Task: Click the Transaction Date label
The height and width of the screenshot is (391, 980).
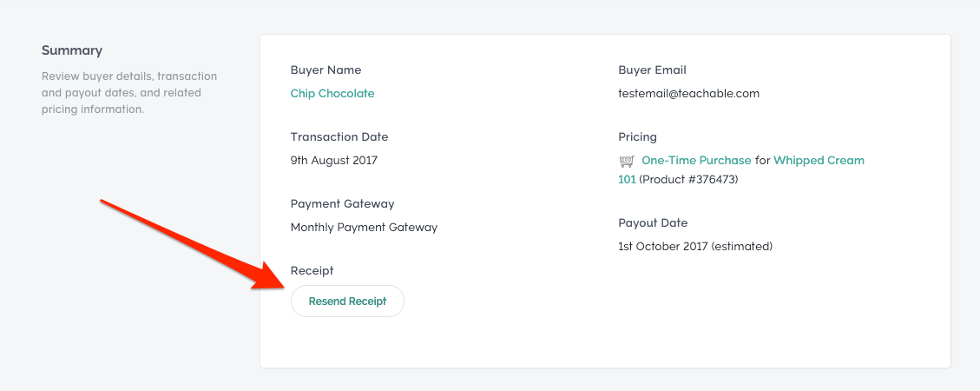Action: 339,136
